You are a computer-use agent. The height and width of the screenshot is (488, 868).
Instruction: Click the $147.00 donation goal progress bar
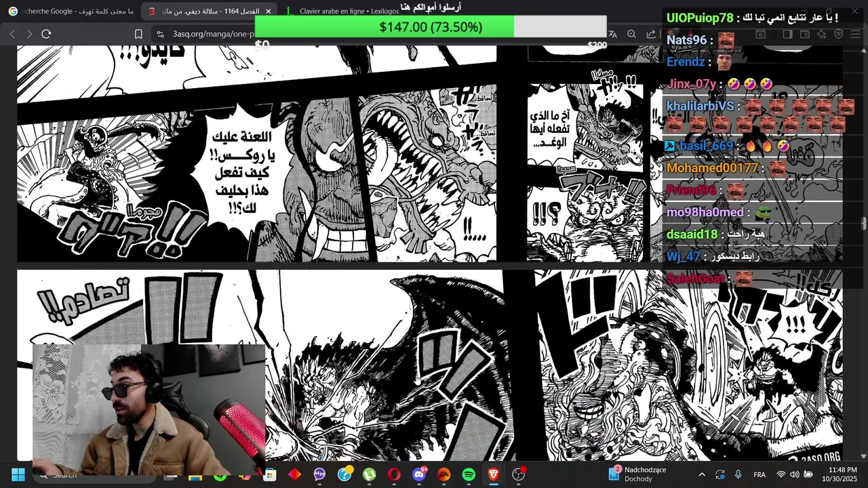pos(431,27)
